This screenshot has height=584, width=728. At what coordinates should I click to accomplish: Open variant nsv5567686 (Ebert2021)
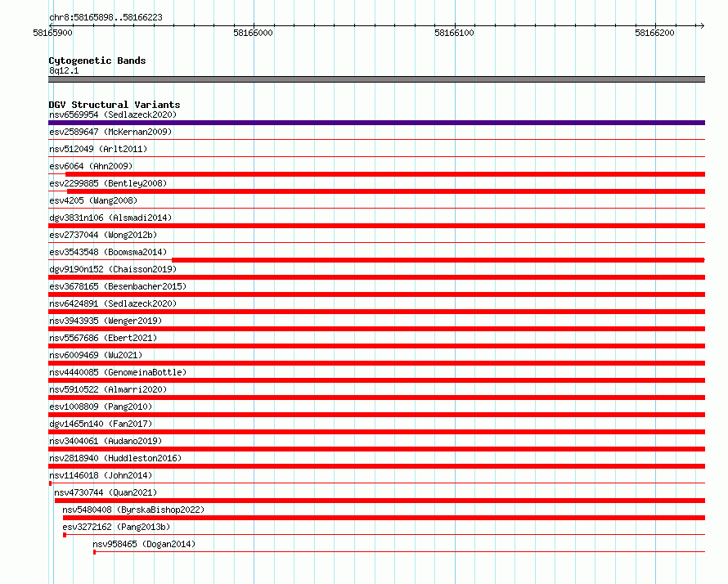pos(103,338)
